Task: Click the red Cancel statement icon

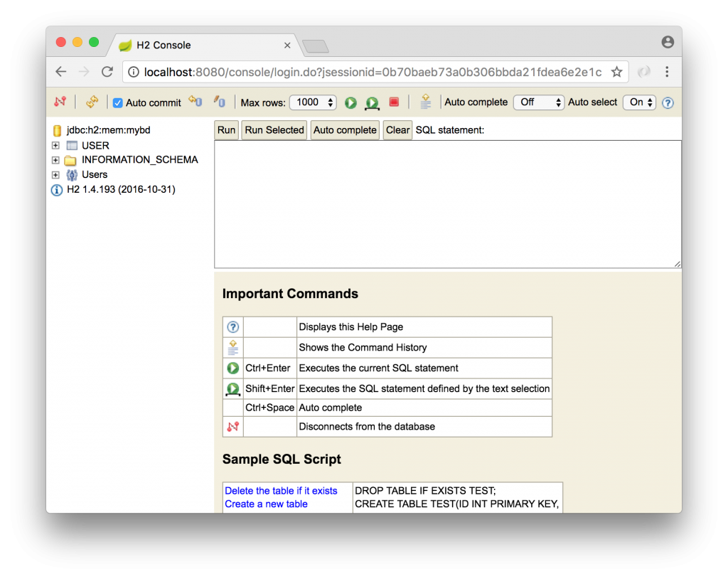Action: click(394, 102)
